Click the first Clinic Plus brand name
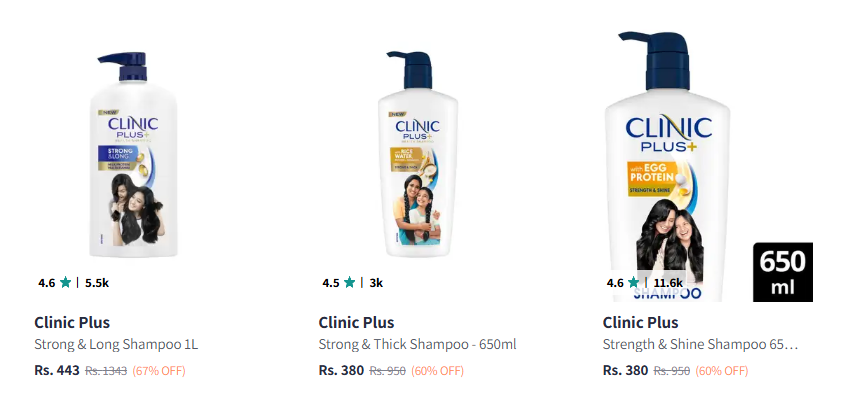This screenshot has height=402, width=856. click(72, 322)
